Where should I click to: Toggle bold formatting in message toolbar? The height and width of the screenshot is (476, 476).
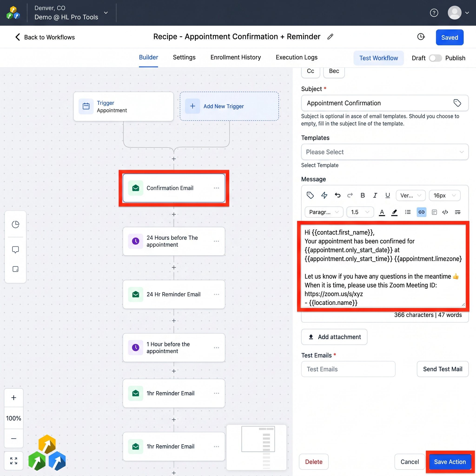[x=363, y=195]
